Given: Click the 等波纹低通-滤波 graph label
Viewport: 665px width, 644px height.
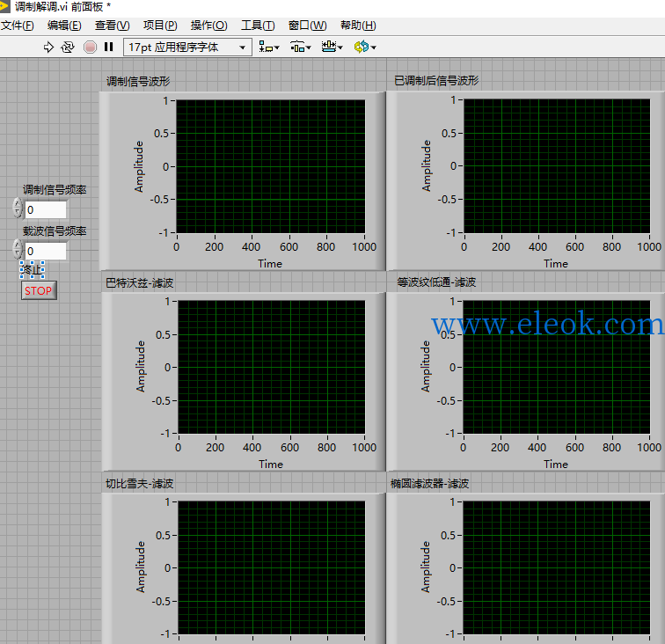Looking at the screenshot, I should pos(436,282).
